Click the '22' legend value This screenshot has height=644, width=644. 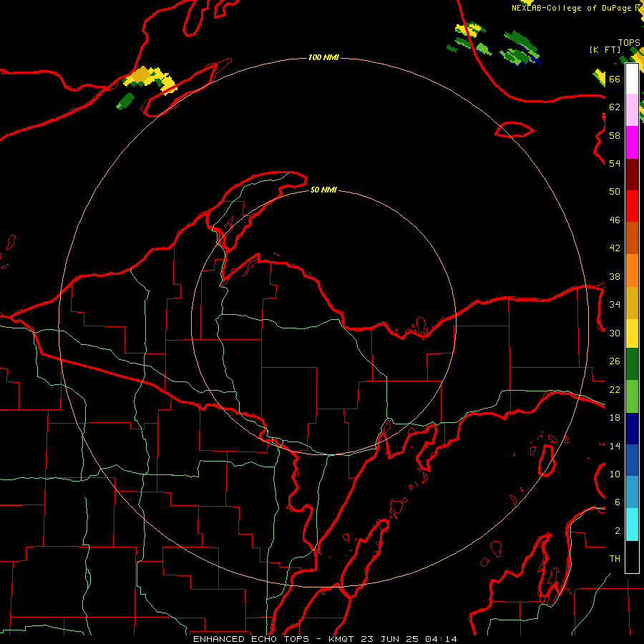pos(615,389)
